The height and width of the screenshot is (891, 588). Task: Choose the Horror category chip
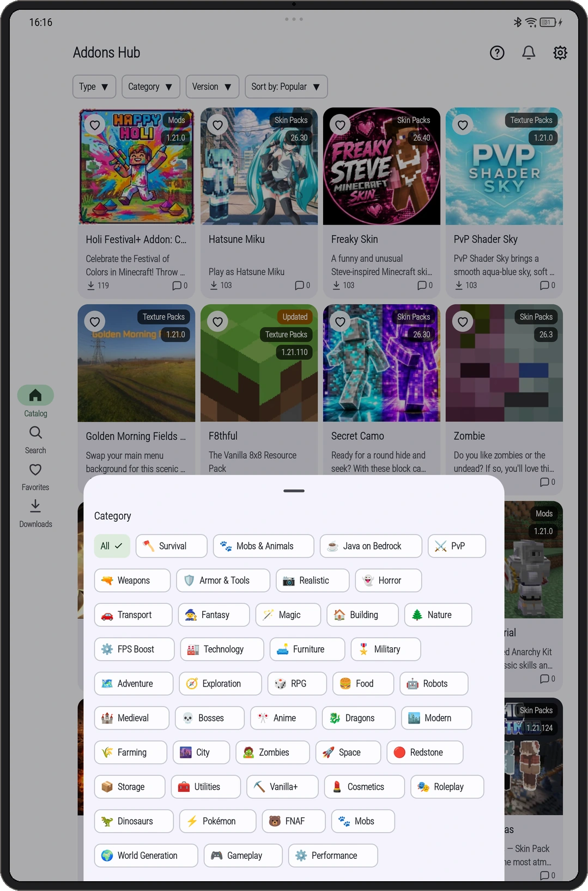388,580
